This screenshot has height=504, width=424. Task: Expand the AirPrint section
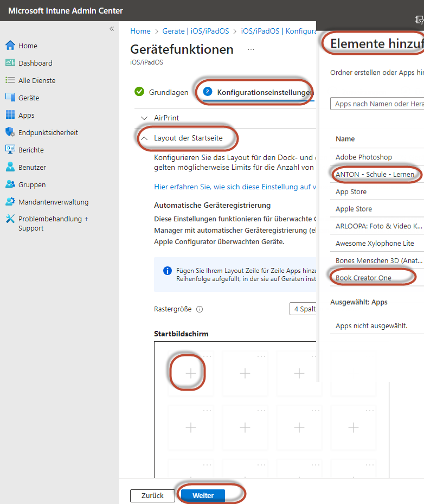pyautogui.click(x=144, y=118)
